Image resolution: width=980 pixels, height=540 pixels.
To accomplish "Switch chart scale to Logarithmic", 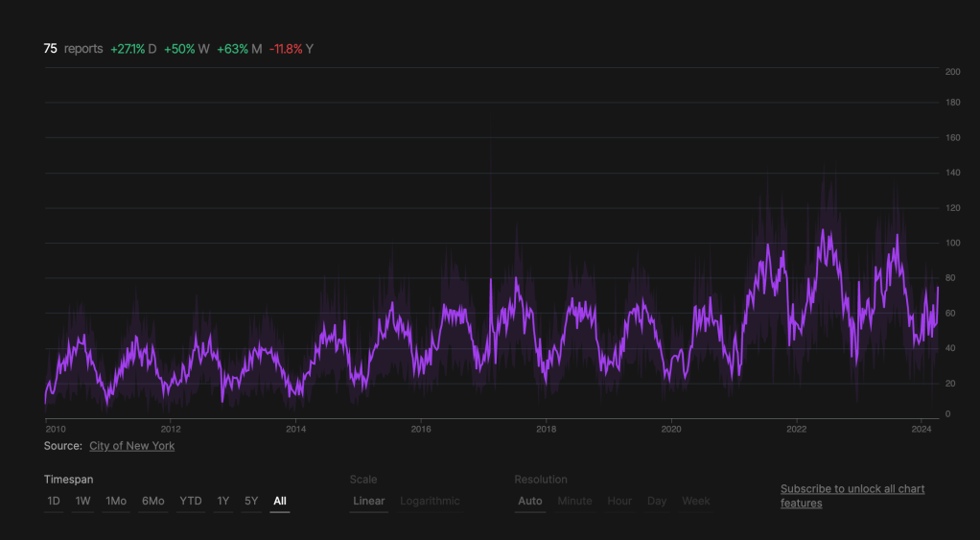I will (x=430, y=501).
